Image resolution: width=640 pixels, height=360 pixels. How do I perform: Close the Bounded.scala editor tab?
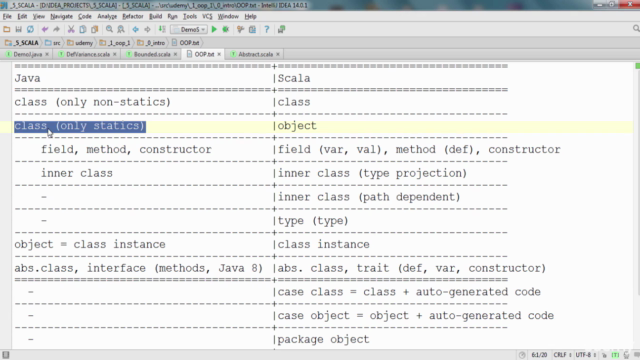tap(176, 54)
